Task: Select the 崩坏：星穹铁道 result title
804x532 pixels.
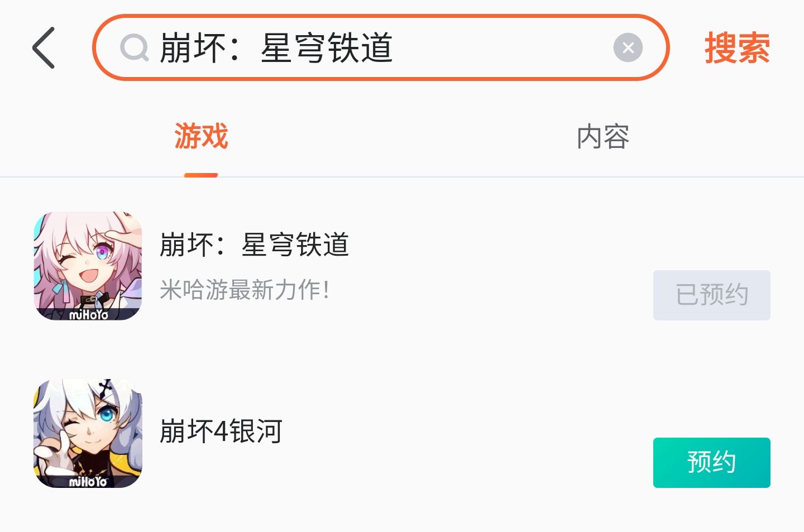Action: (255, 245)
